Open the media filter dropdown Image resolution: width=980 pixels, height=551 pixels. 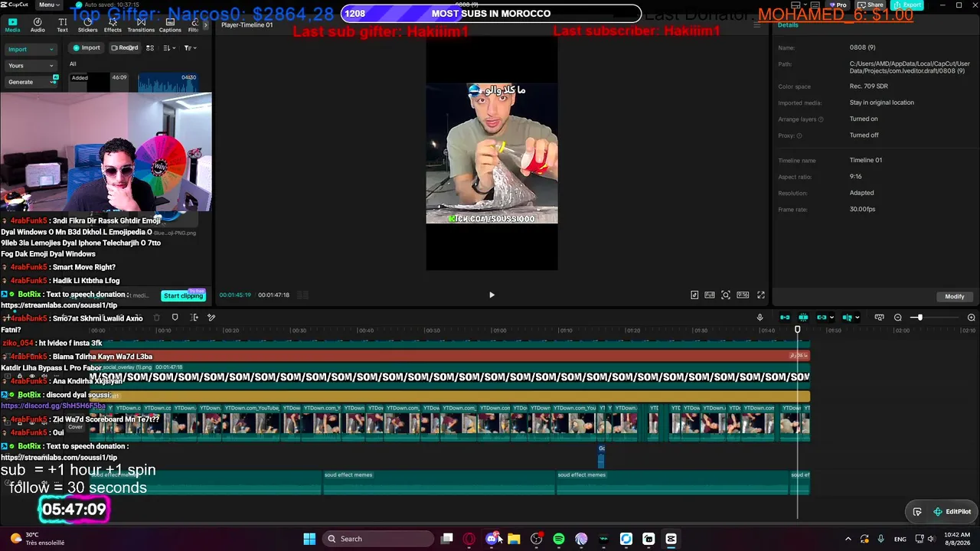(x=191, y=47)
